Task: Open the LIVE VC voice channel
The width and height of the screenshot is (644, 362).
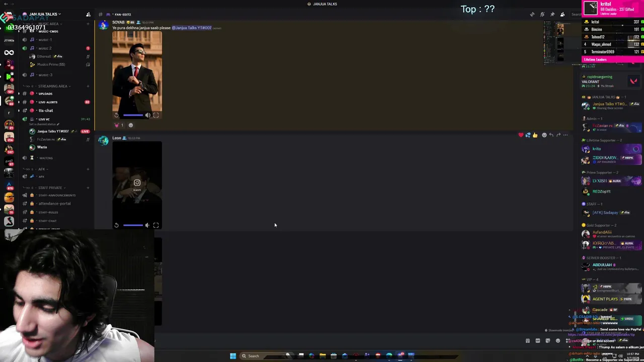Action: [x=55, y=119]
